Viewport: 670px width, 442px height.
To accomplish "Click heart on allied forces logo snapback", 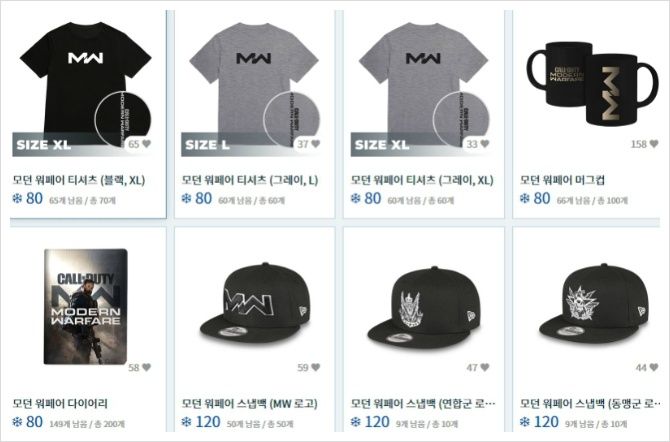I will 485,367.
